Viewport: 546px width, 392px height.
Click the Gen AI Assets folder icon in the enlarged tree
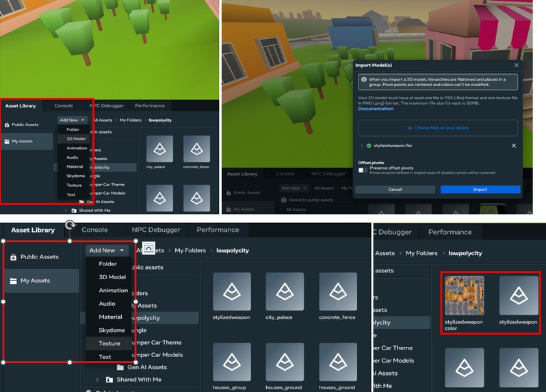[x=120, y=367]
